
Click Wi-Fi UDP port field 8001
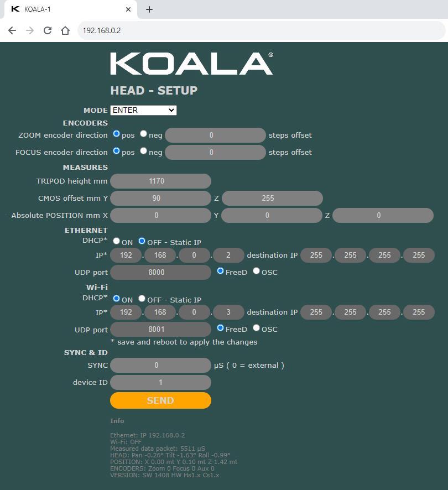click(161, 330)
